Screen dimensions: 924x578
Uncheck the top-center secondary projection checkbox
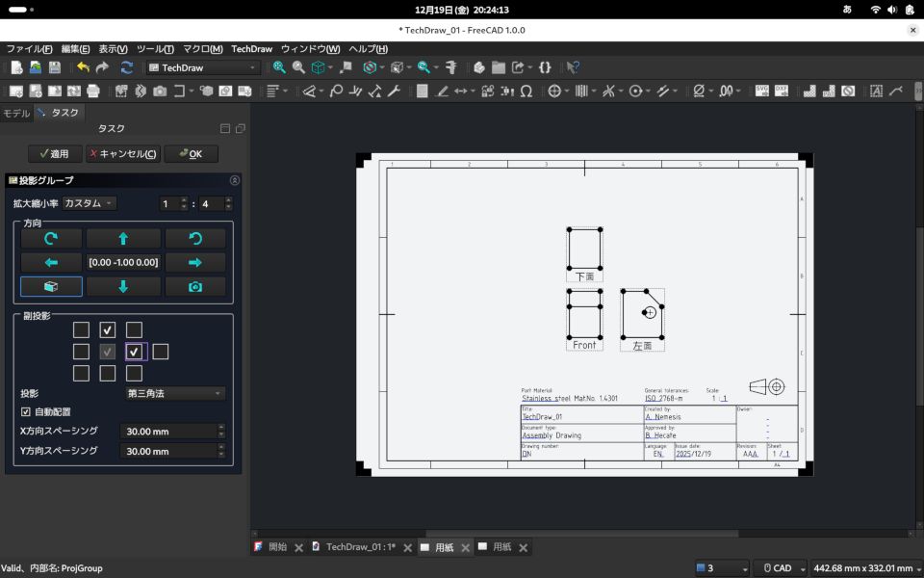tap(108, 330)
